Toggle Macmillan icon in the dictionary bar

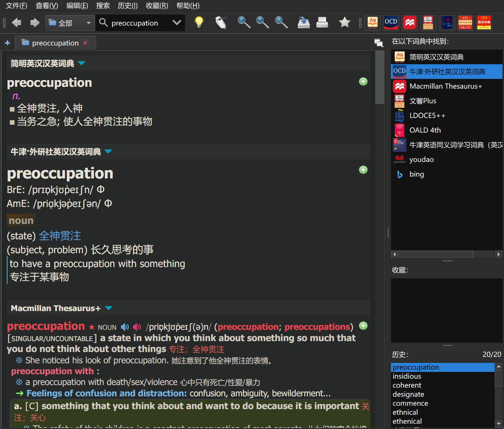[x=409, y=23]
